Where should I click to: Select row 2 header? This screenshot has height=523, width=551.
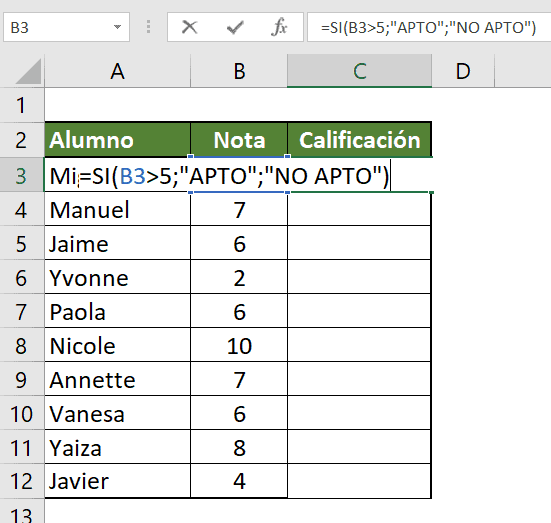point(22,140)
